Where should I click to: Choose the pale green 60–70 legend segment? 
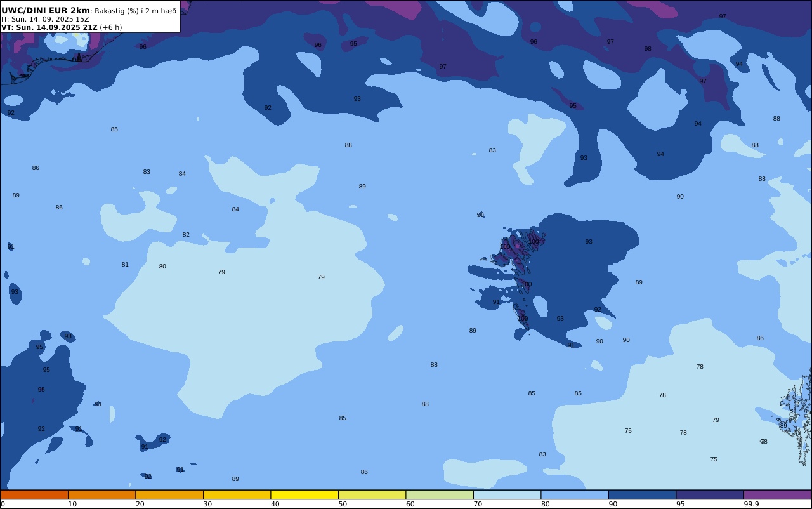click(x=440, y=494)
